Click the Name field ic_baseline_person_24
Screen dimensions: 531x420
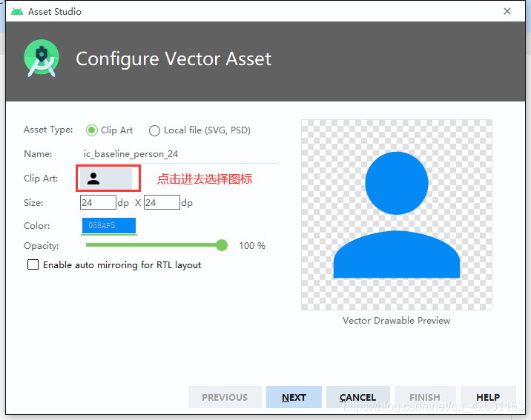pos(179,154)
